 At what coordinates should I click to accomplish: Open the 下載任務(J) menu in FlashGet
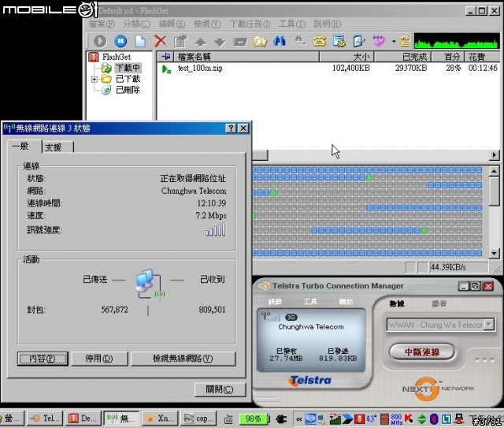click(250, 24)
